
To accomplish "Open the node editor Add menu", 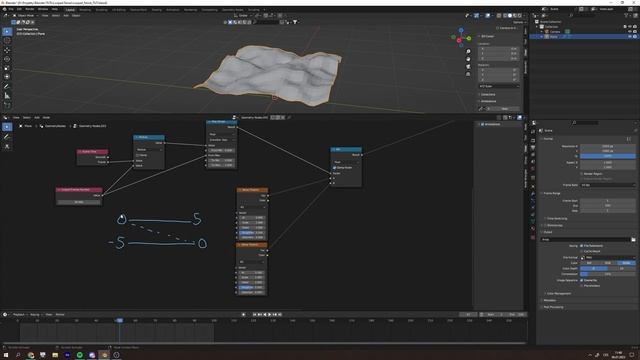I will pos(37,118).
